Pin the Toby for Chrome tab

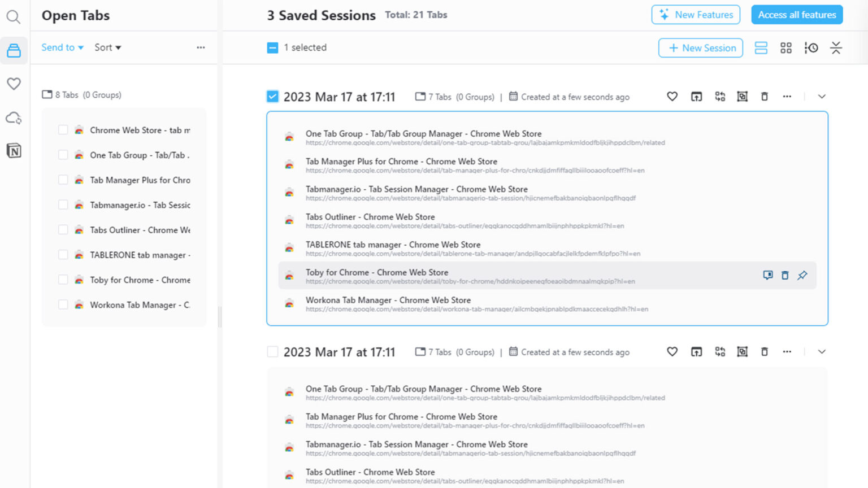click(x=802, y=275)
